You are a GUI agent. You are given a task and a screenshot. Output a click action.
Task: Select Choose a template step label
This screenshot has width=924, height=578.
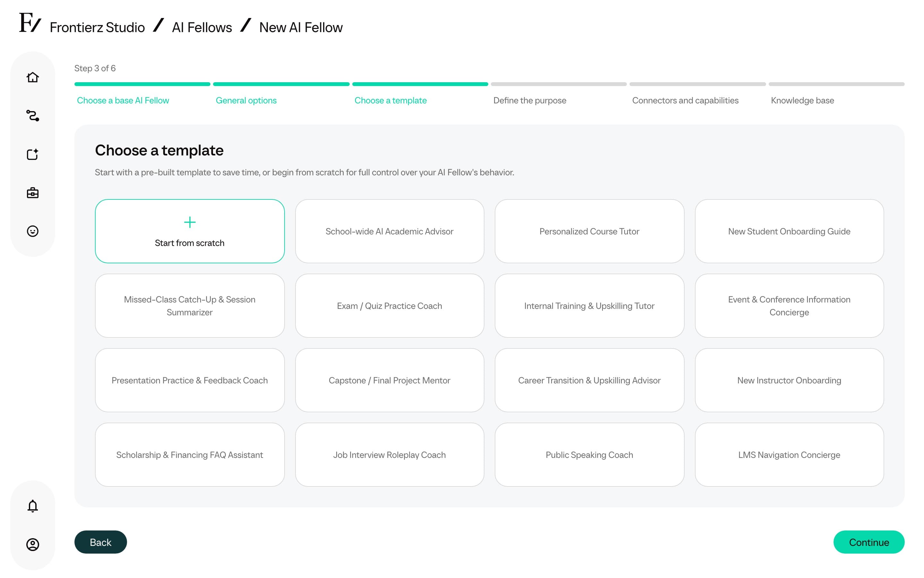tap(390, 100)
